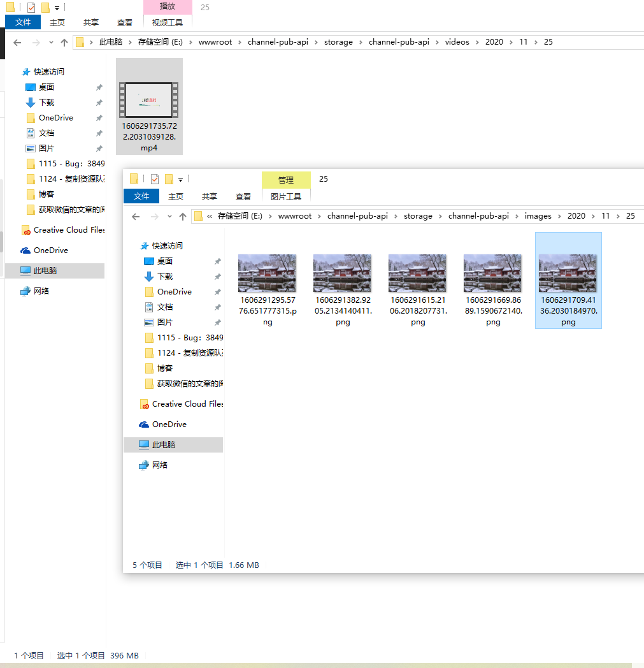Expand chevron after images in address bar
The image size is (644, 668).
[x=559, y=217]
